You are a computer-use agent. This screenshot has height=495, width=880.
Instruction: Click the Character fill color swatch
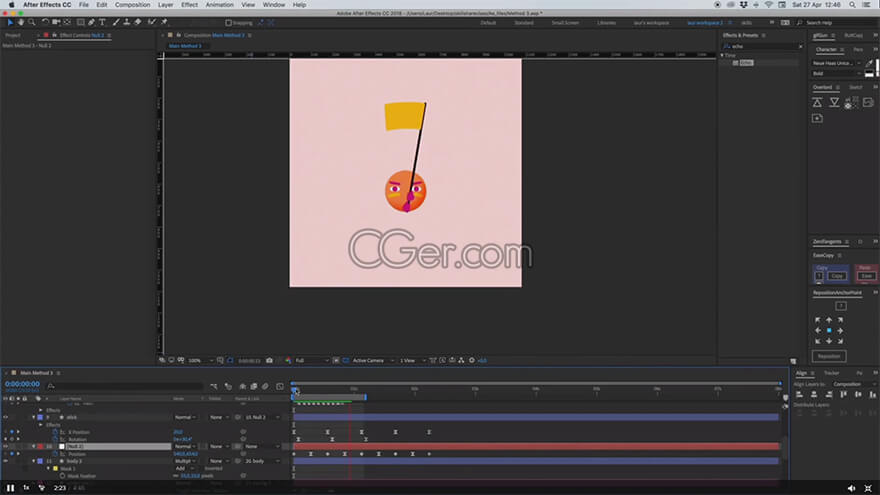[878, 66]
